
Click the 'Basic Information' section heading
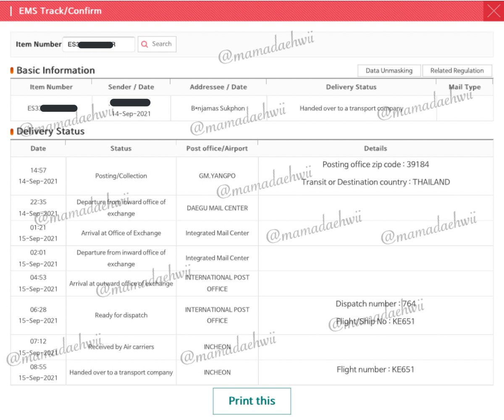(x=55, y=71)
